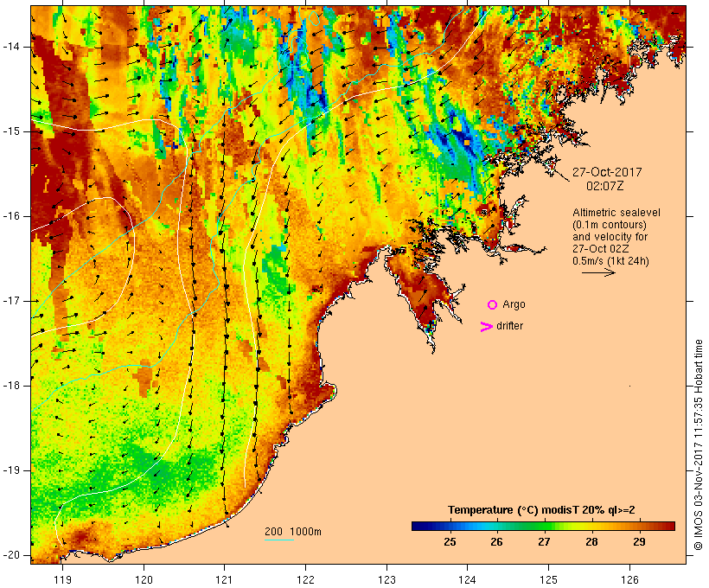
Task: Click the IMOS copyright timestamp text
Action: (x=698, y=445)
